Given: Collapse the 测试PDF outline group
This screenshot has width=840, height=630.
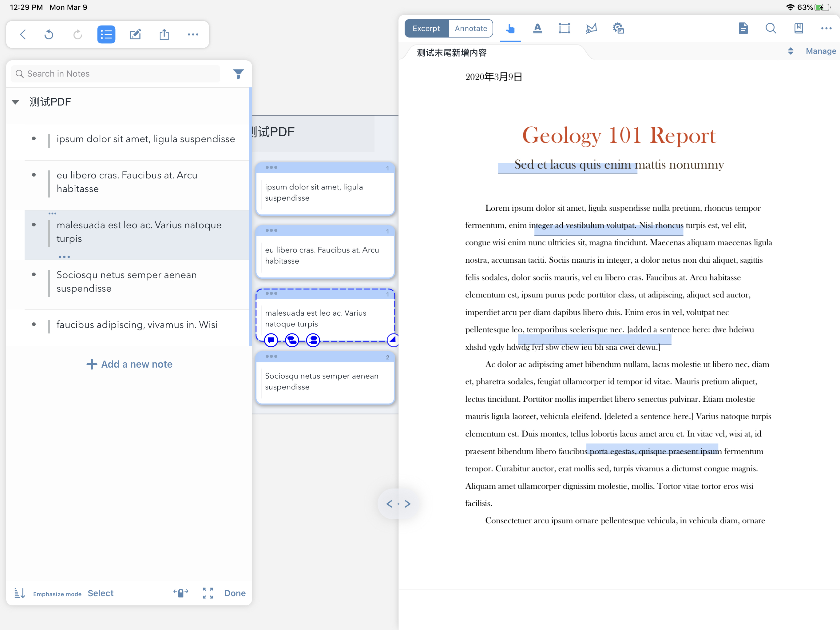Looking at the screenshot, I should [x=16, y=102].
